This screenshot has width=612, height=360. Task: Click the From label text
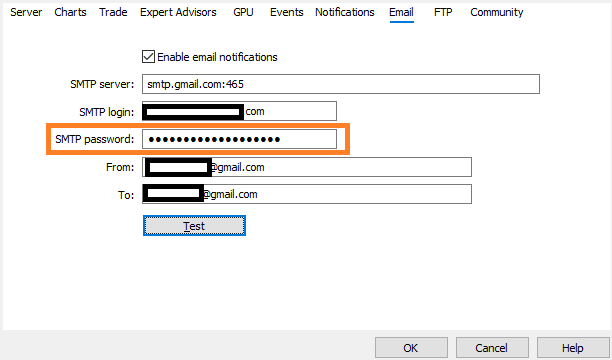pos(120,168)
